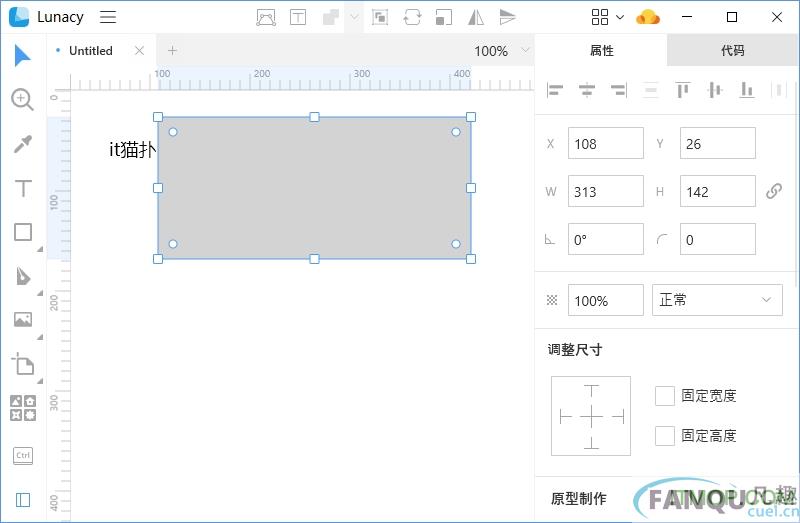
Task: Toggle the layers sidebar panel icon
Action: tap(23, 500)
